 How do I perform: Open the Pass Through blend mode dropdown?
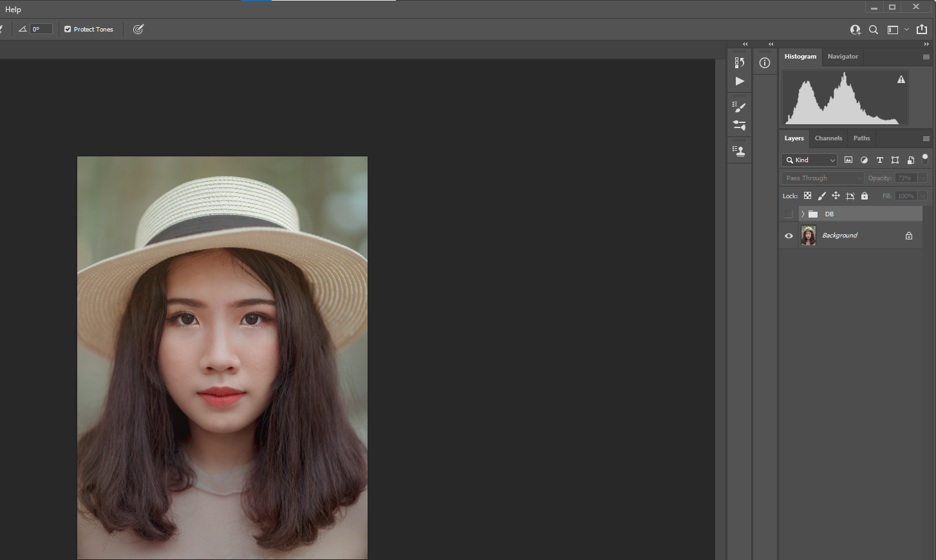[823, 178]
